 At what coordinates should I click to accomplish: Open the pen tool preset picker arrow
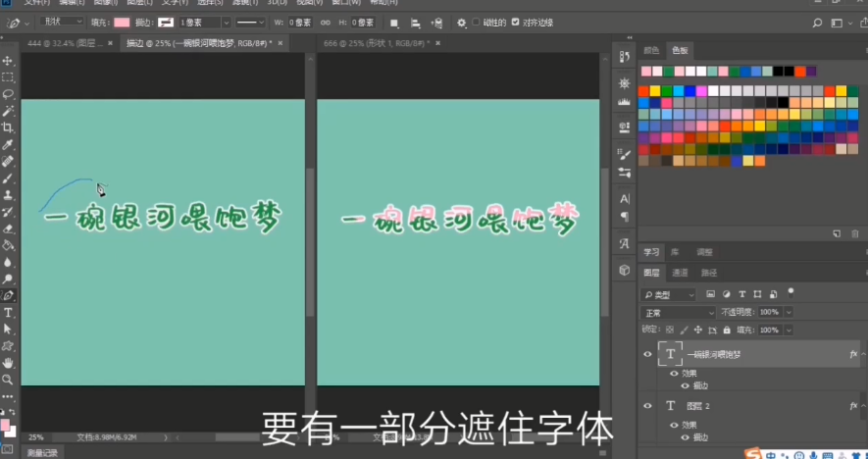[x=27, y=24]
